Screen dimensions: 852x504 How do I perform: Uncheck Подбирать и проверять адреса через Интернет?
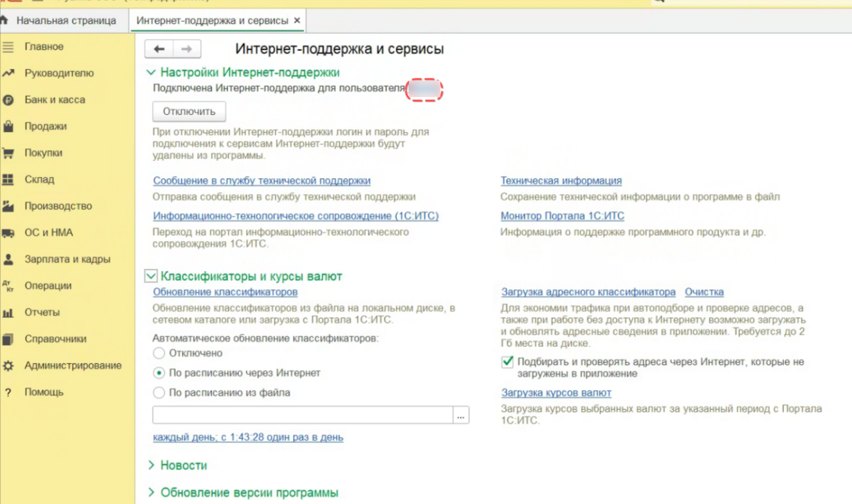coord(506,362)
